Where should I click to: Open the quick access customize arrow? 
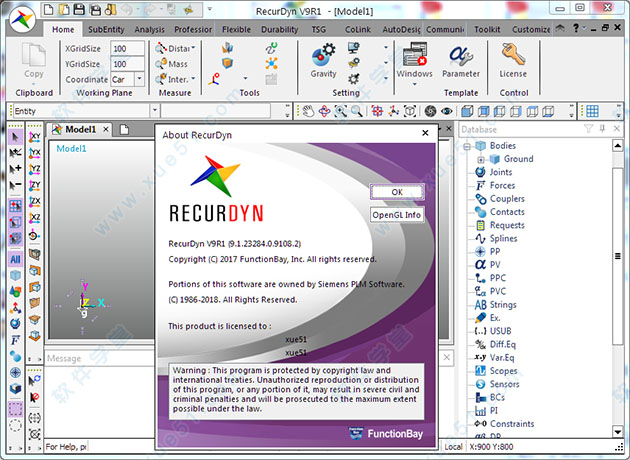coord(210,9)
